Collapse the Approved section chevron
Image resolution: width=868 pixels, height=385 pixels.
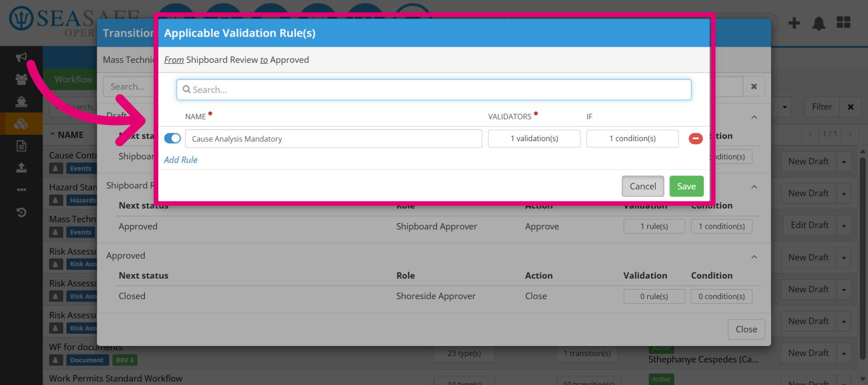(754, 257)
